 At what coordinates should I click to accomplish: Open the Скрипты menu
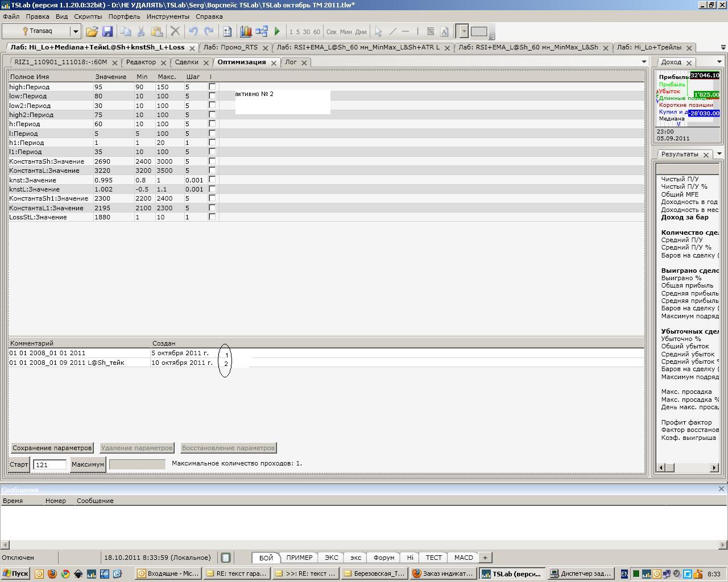(88, 16)
